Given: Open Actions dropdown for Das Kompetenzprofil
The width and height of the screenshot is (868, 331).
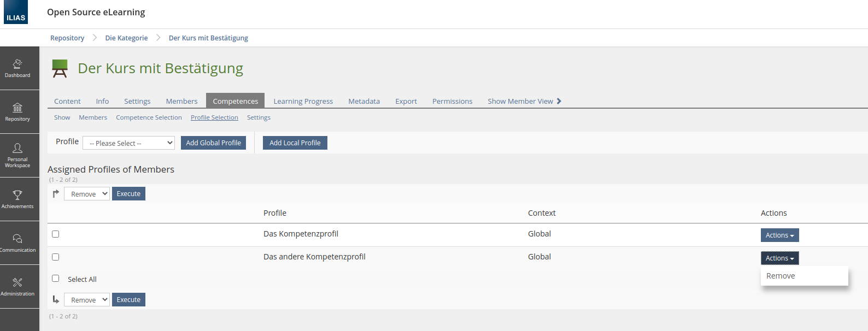Looking at the screenshot, I should 779,235.
